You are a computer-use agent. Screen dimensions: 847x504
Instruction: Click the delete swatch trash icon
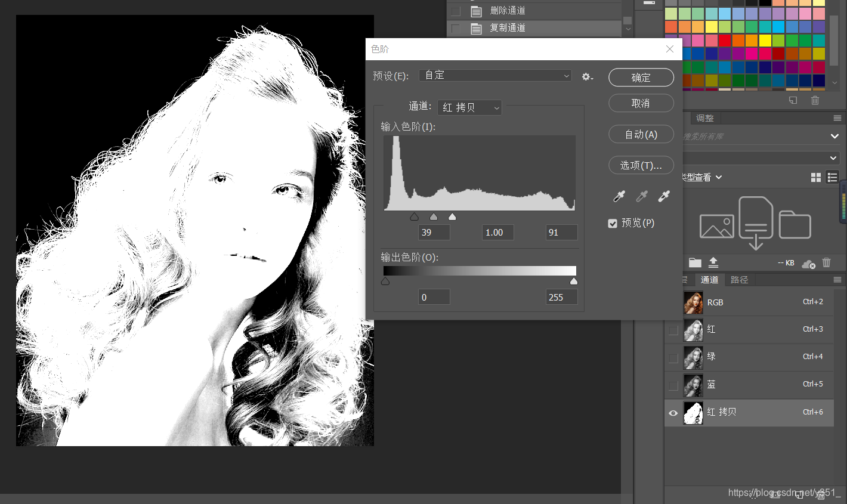coord(815,100)
